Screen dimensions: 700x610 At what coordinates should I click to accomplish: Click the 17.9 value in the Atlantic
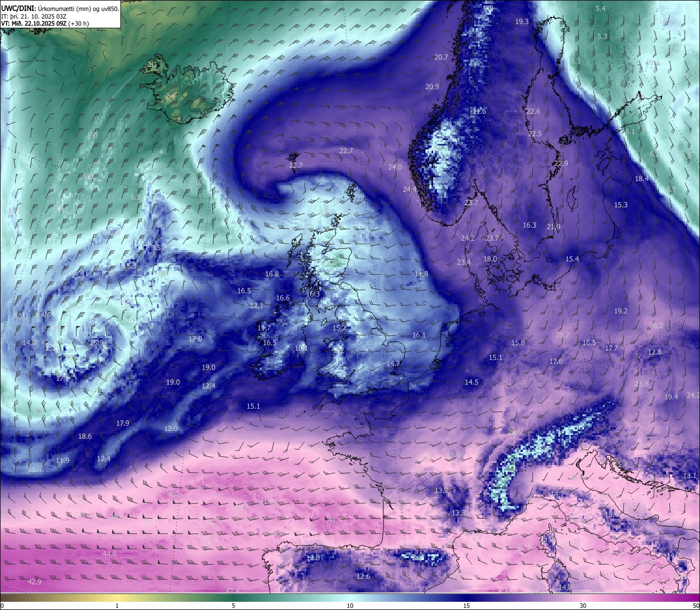[x=122, y=423]
